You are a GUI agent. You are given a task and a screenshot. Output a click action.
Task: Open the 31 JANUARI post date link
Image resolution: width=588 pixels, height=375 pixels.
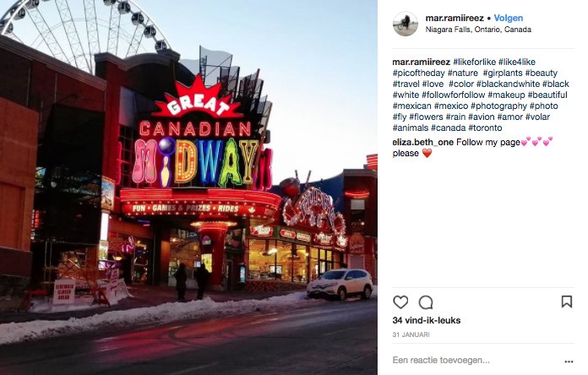411,334
